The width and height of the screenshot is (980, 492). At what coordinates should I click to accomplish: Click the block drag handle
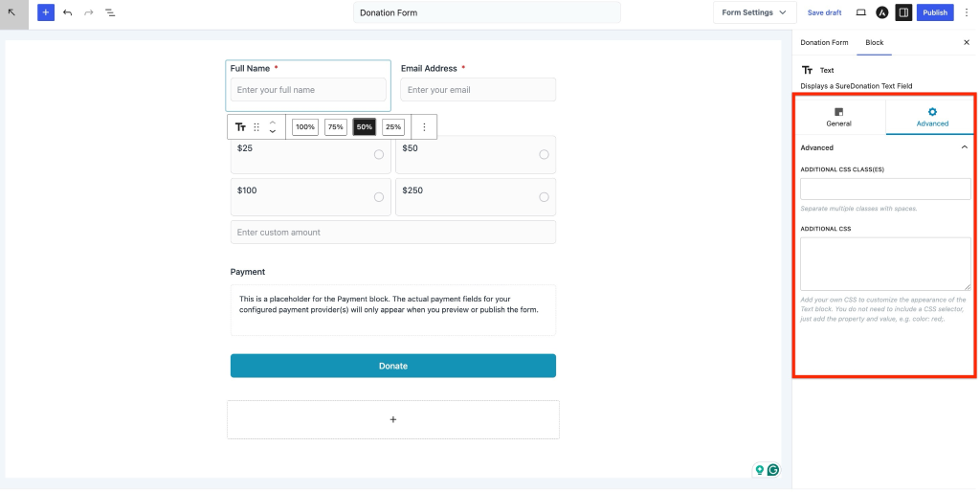point(256,127)
